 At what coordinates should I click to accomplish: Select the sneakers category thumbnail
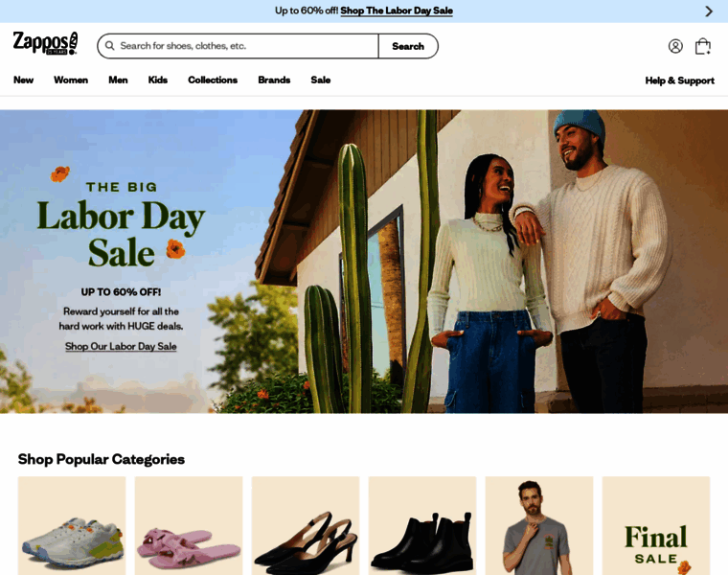pos(72,526)
